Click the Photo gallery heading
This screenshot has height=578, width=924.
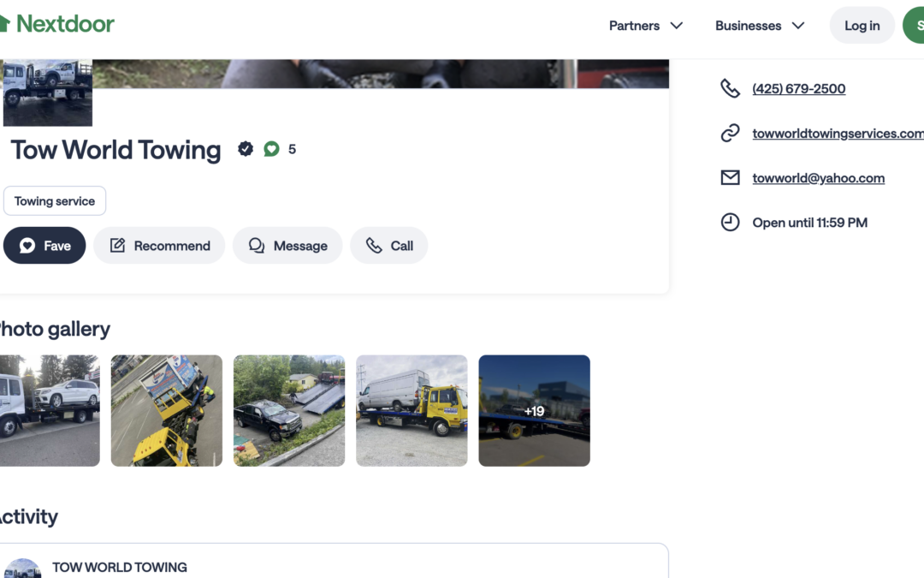click(x=55, y=329)
